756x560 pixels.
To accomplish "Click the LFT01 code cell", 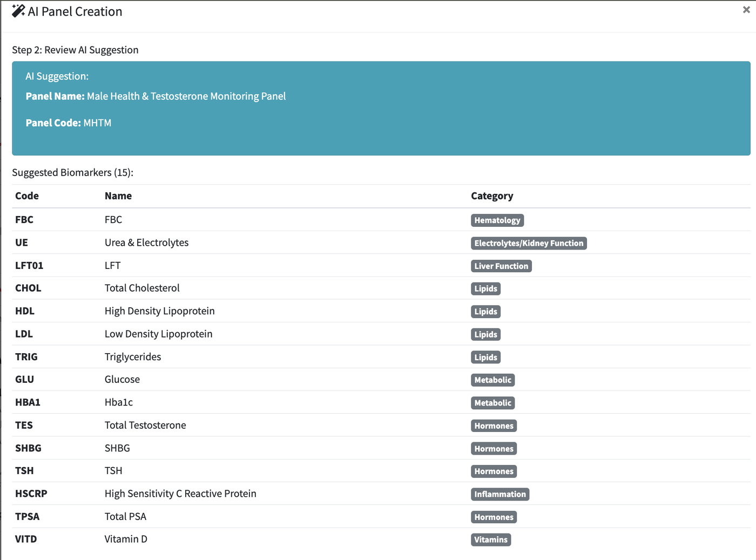I will (x=29, y=266).
